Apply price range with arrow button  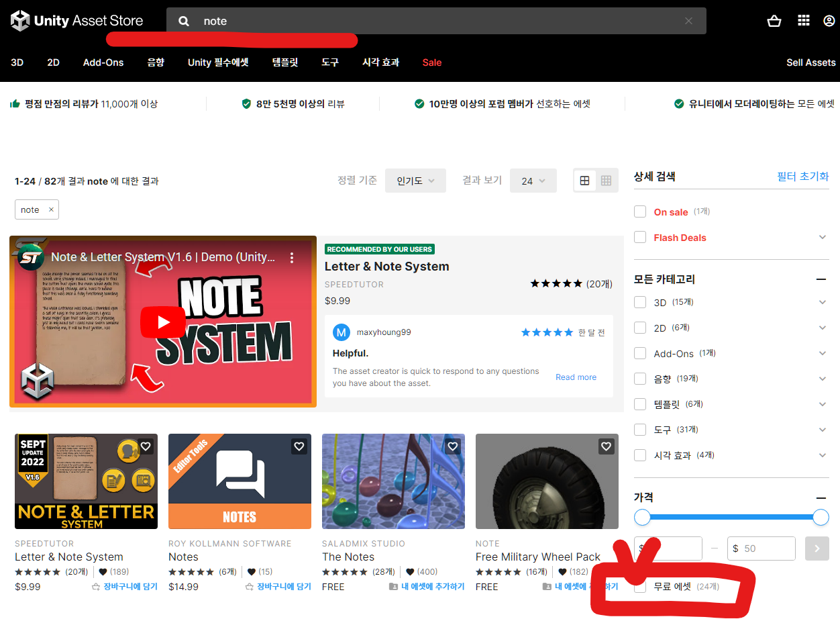817,549
